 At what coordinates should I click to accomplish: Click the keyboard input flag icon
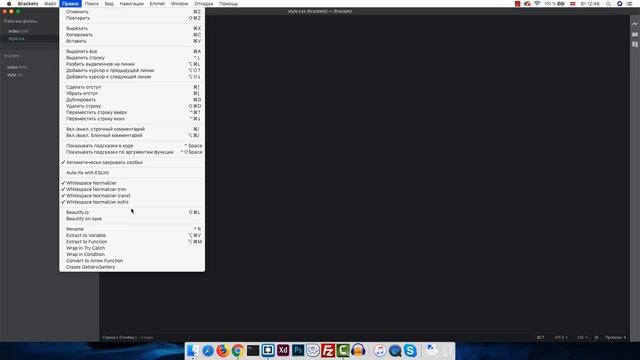pyautogui.click(x=572, y=4)
